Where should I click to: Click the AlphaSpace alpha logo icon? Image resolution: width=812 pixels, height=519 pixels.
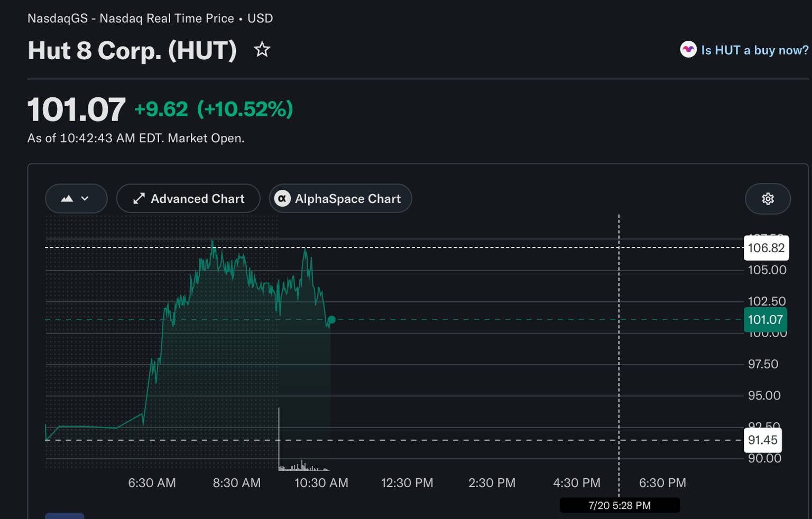click(282, 199)
